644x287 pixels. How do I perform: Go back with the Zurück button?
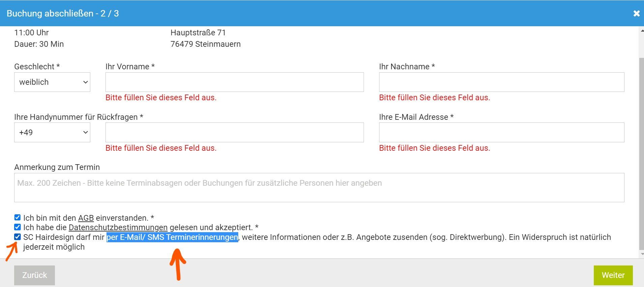point(34,275)
